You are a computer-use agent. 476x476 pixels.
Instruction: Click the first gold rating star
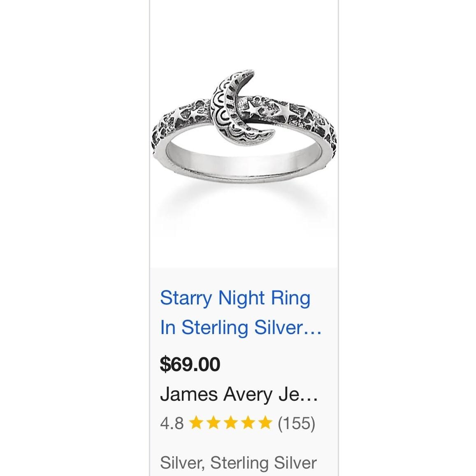coord(197,423)
